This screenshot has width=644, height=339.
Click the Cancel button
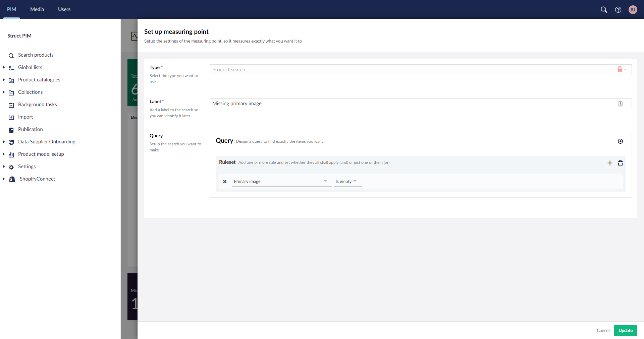click(603, 331)
